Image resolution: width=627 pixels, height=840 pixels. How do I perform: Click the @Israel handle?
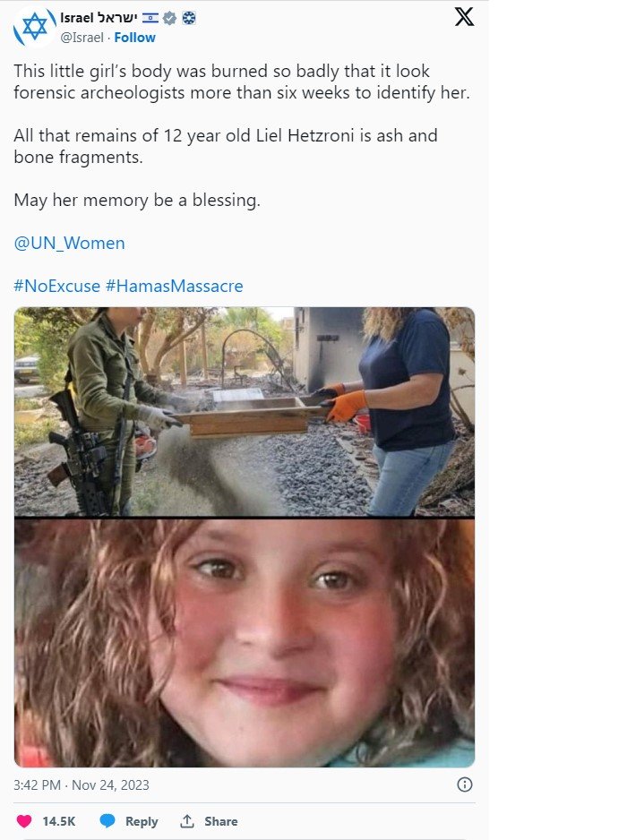tap(82, 38)
